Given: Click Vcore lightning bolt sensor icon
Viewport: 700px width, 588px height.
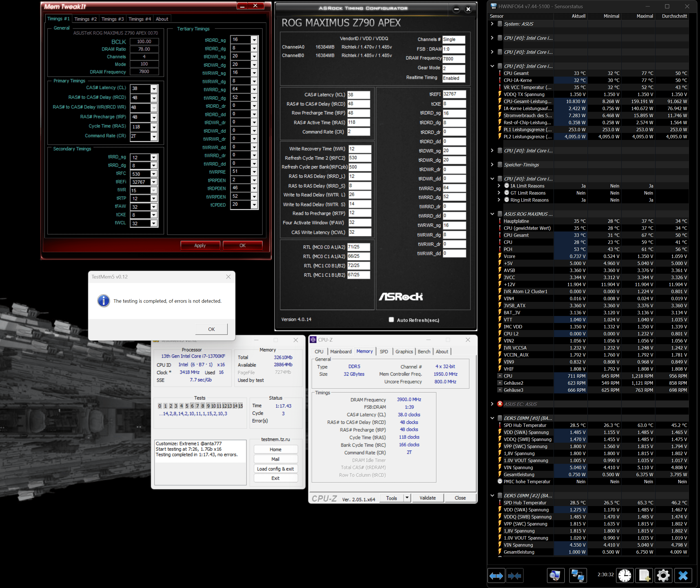Looking at the screenshot, I should (x=500, y=256).
